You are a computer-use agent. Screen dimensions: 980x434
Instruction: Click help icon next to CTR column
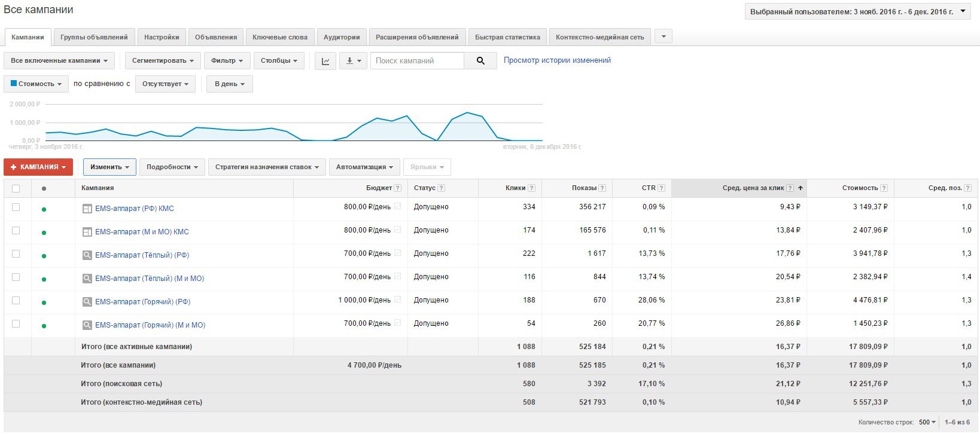661,188
